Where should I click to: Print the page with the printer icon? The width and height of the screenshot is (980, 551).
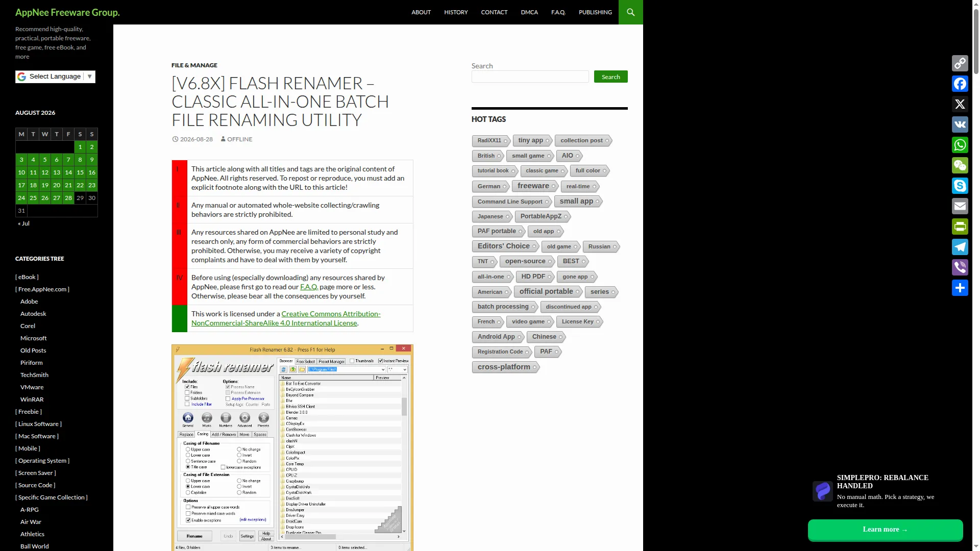pos(960,227)
